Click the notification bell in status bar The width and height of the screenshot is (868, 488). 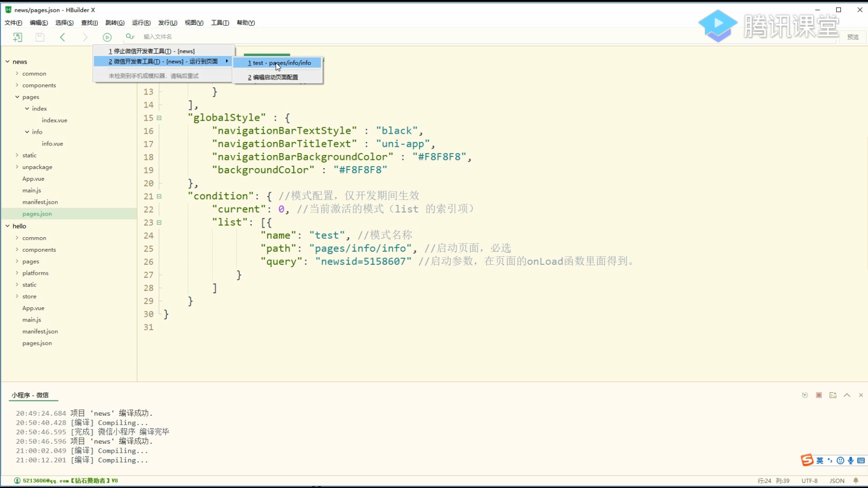tap(856, 481)
